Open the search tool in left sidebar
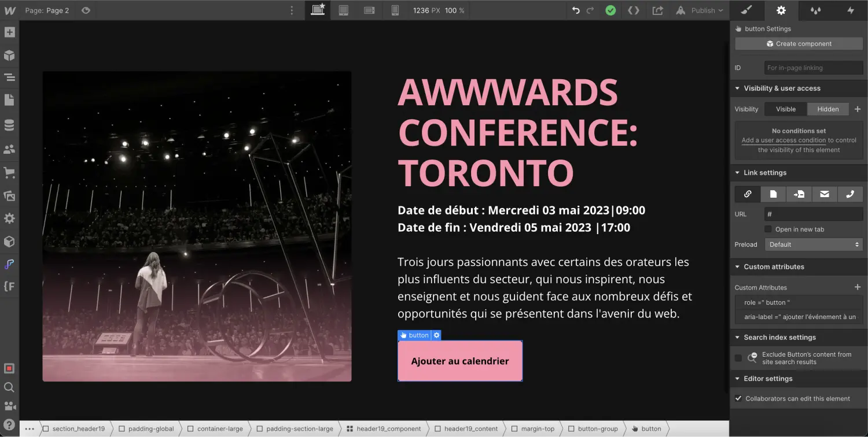868x437 pixels. tap(9, 387)
